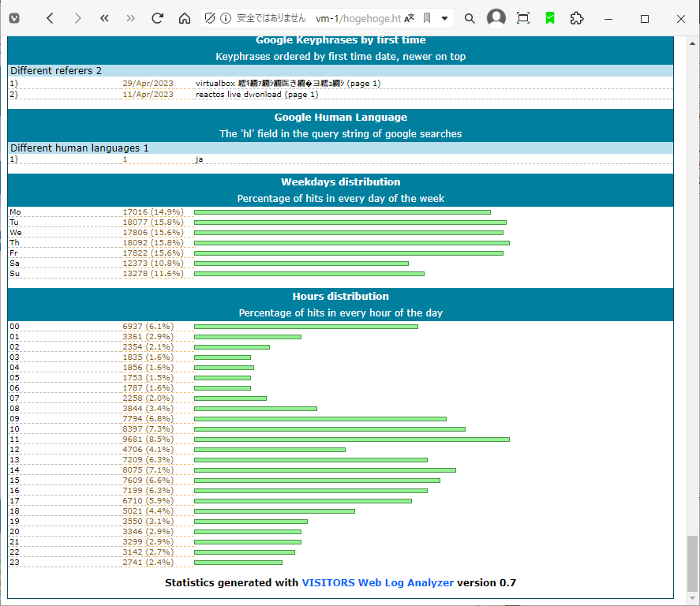Open the extensions puzzle icon
This screenshot has height=606, width=700.
coord(577,18)
